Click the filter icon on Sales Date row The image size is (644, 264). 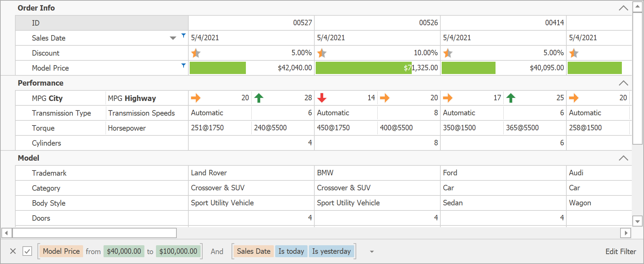pos(184,35)
